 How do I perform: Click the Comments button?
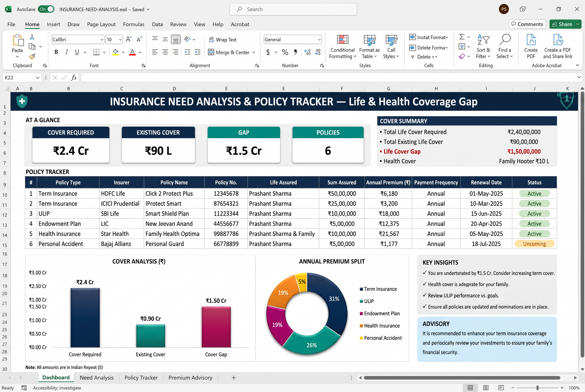point(527,24)
